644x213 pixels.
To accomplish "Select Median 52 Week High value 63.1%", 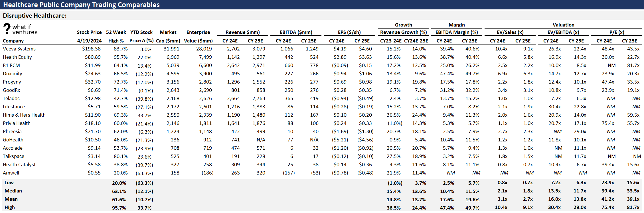I will (119, 191).
